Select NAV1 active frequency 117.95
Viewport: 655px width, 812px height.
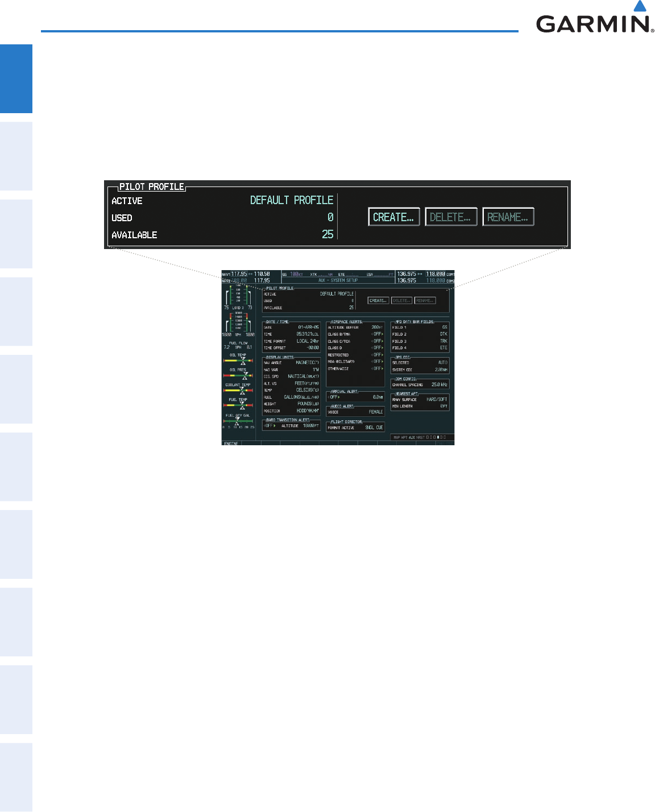tap(239, 274)
